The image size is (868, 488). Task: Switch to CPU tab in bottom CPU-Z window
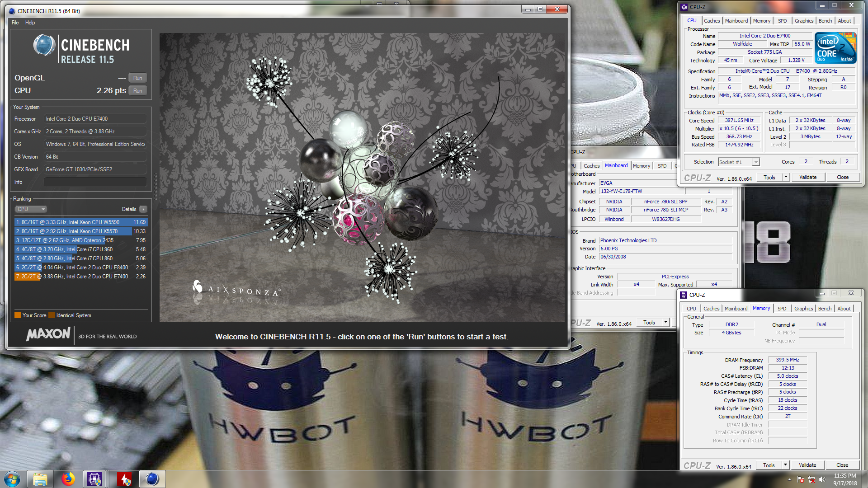pos(692,309)
